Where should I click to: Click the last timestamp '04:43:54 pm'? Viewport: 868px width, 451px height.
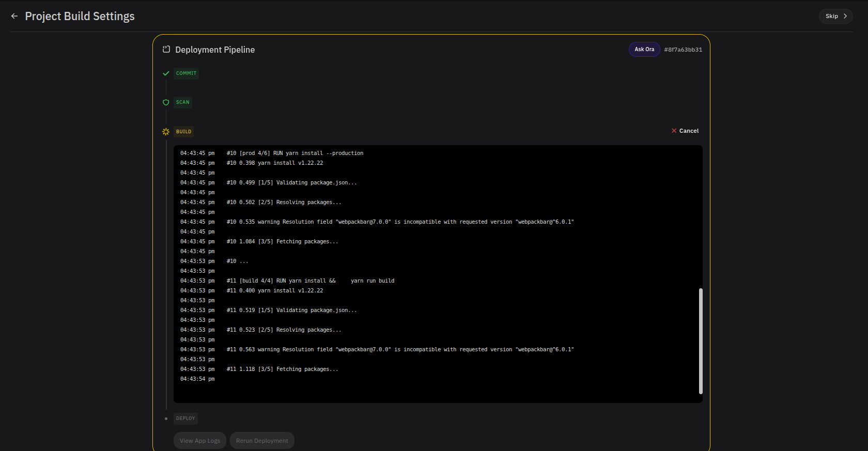click(197, 379)
